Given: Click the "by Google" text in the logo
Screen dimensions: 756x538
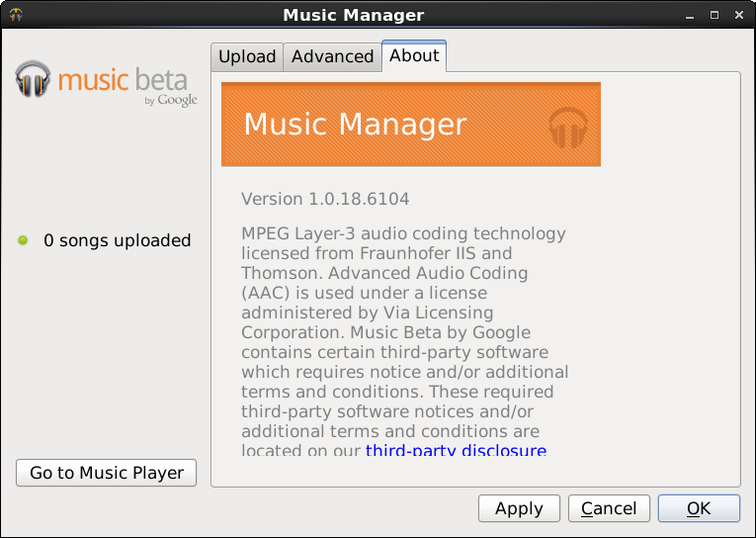Looking at the screenshot, I should 171,100.
